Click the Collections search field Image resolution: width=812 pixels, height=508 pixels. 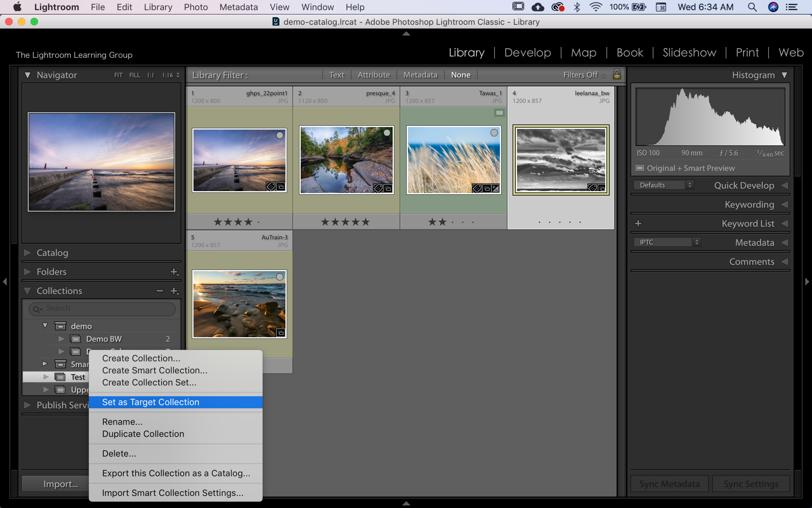[x=102, y=309]
